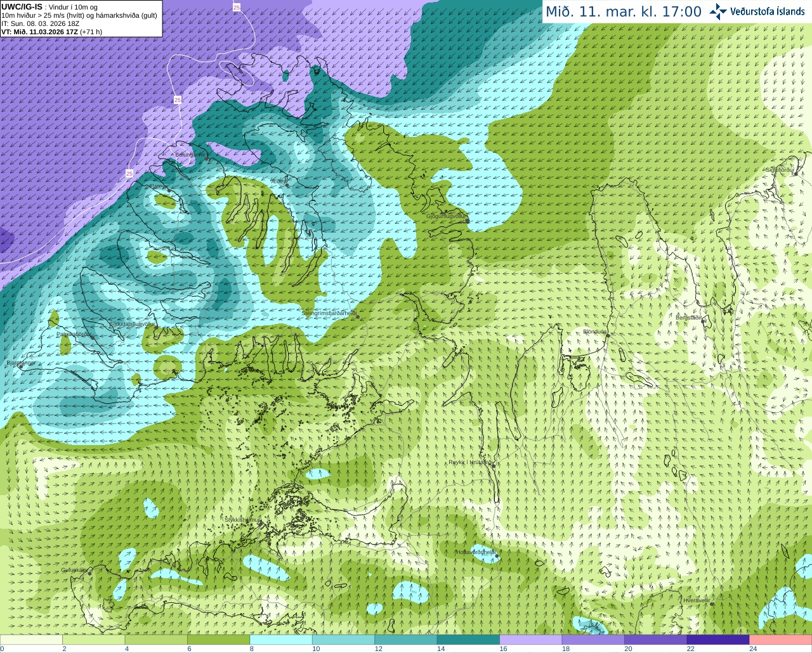Click the Hveravellir station label
Viewport: 812px width, 653px height.
[697, 600]
